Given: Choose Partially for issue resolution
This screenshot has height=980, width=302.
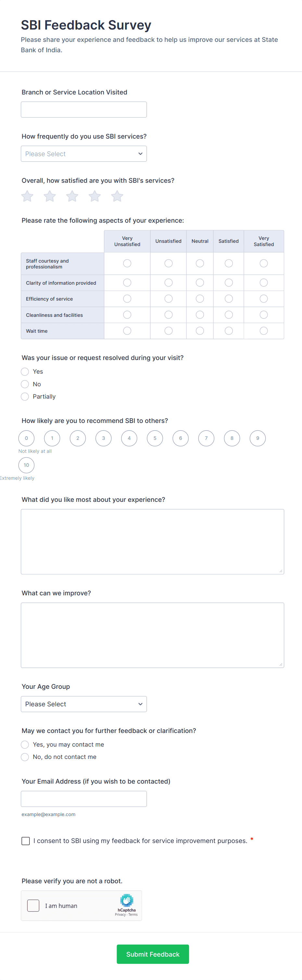Looking at the screenshot, I should (x=25, y=396).
